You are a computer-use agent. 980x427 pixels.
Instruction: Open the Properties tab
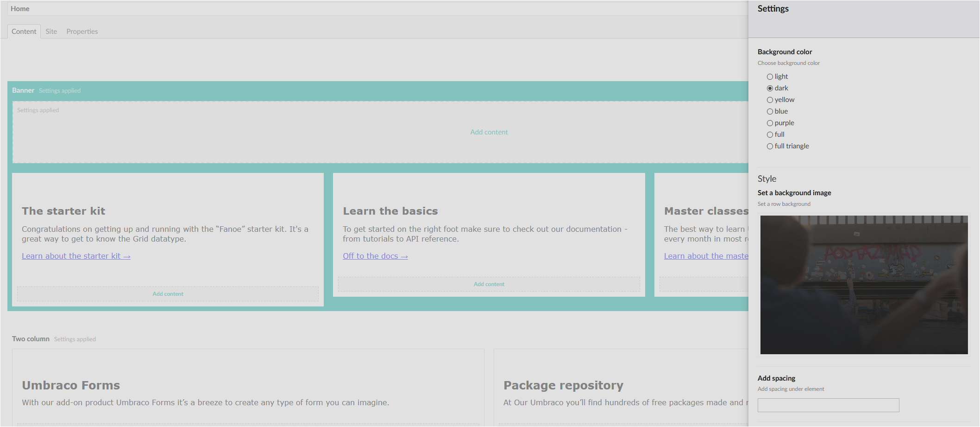pos(82,32)
